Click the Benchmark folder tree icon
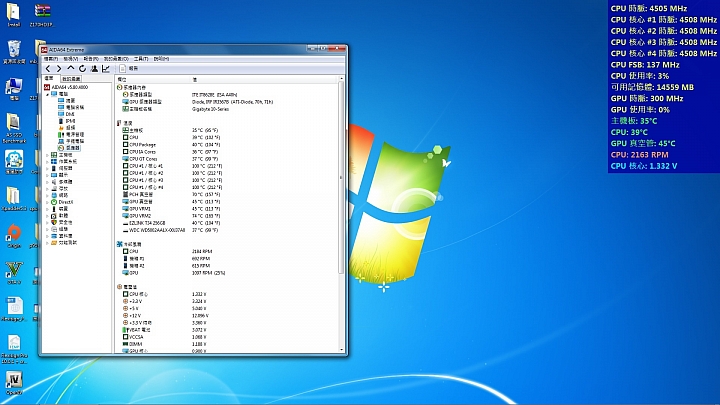 pyautogui.click(x=54, y=242)
